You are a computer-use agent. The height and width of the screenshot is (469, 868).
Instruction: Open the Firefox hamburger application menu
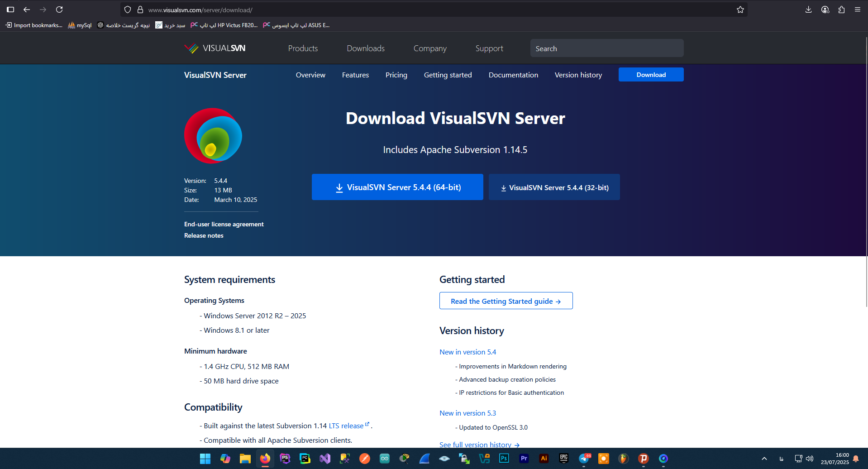[x=857, y=10]
